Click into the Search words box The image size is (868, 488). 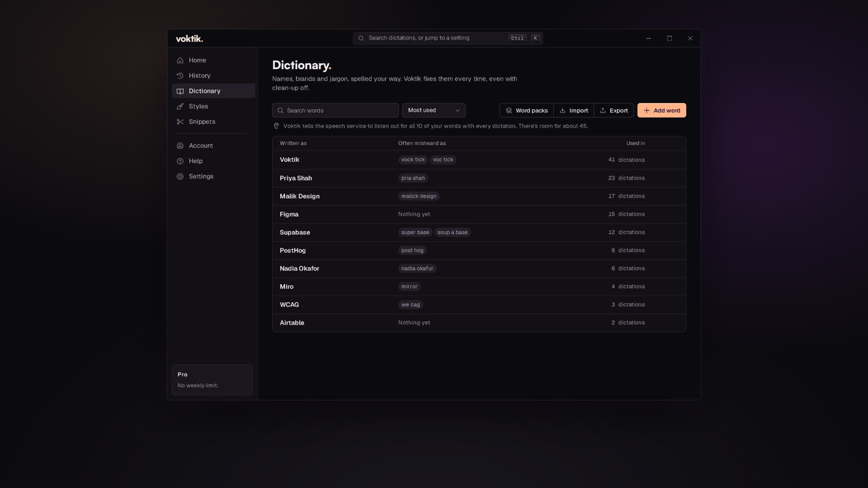[336, 110]
